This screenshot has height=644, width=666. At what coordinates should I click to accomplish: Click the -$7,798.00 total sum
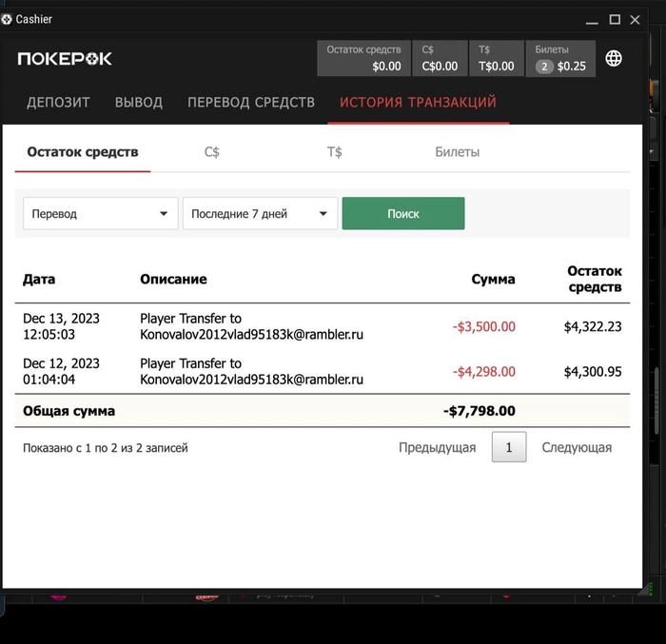480,411
